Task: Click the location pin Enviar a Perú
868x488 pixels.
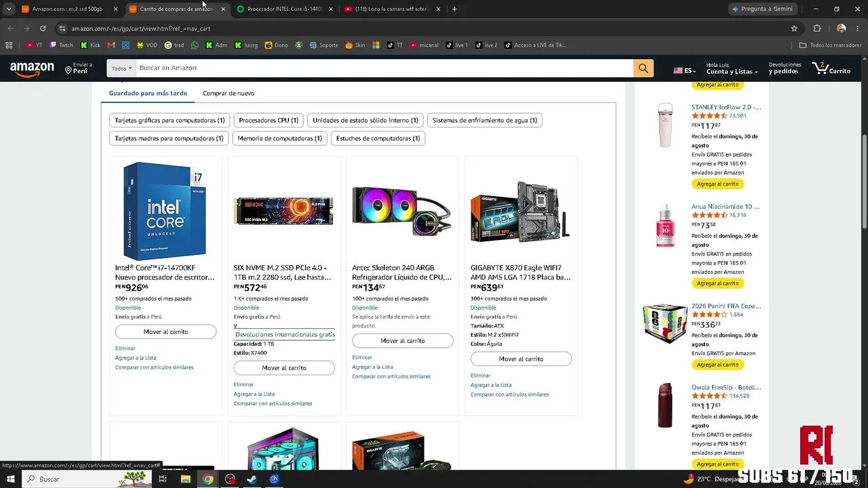Action: point(77,68)
